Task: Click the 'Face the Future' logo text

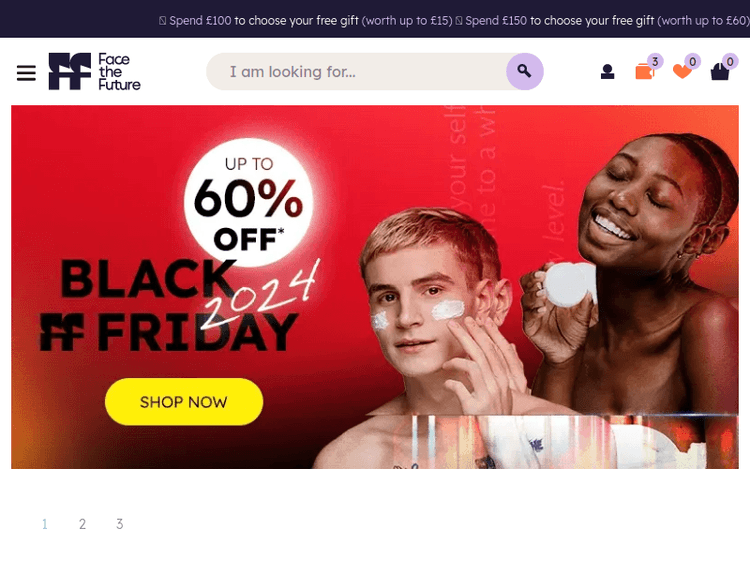Action: point(119,72)
